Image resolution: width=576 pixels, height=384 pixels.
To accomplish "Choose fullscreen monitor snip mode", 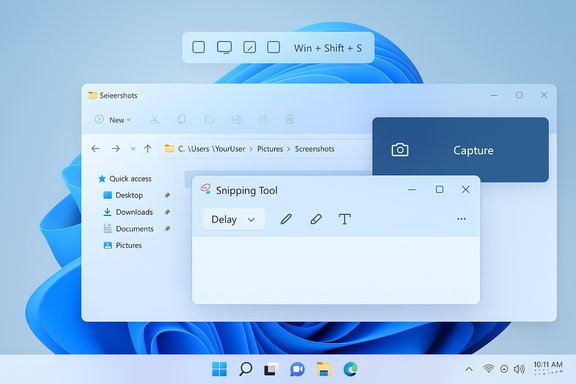I will point(224,47).
